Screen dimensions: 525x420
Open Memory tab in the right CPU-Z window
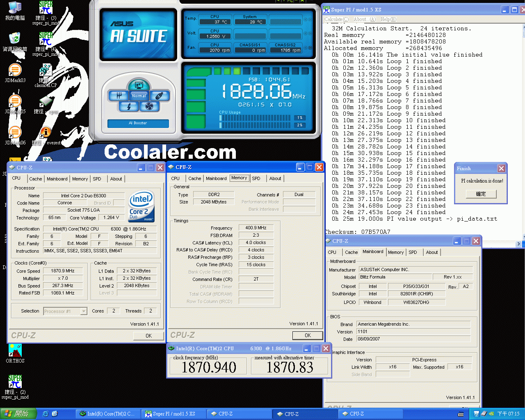tap(395, 252)
